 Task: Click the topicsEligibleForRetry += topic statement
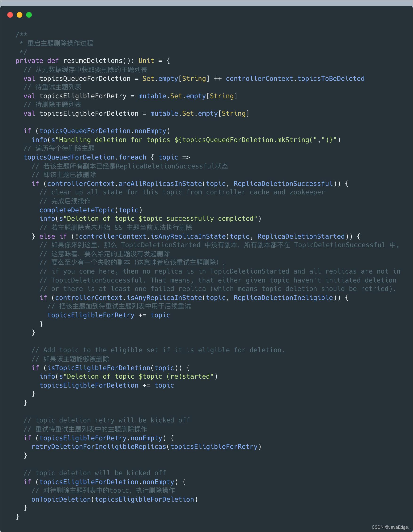(109, 315)
